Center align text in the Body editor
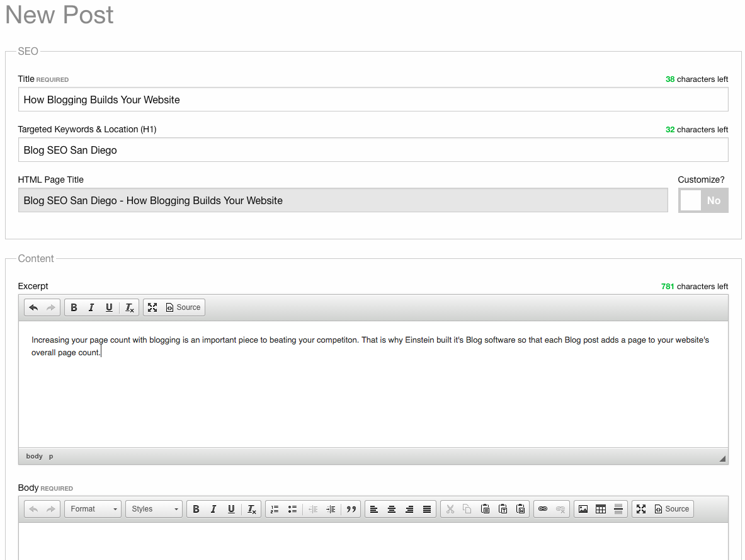Screen dimensions: 745x560 (x=392, y=509)
